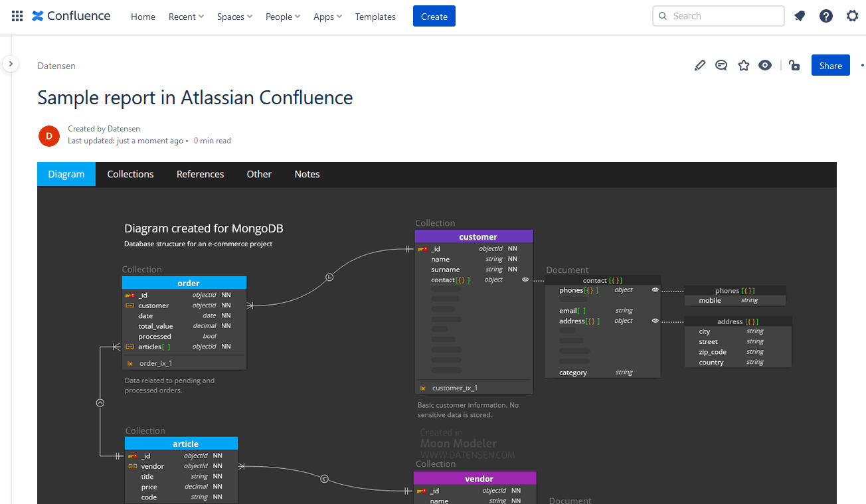Click the Confluence logo
This screenshot has width=866, height=504.
tap(71, 16)
